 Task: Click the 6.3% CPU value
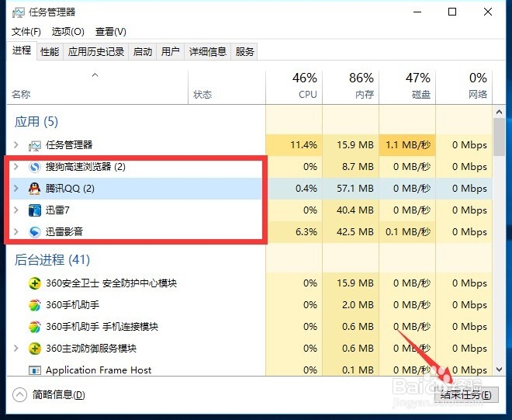[x=306, y=231]
